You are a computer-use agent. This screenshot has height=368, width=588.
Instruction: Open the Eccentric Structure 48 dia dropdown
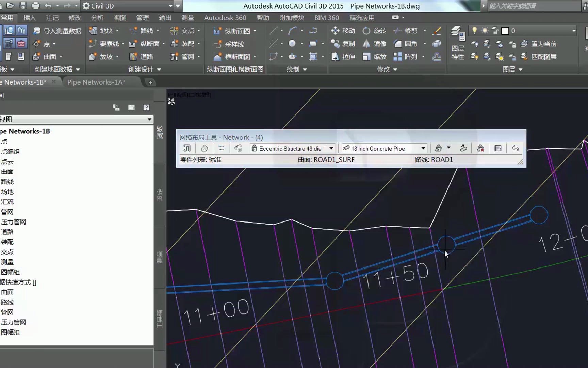(331, 148)
